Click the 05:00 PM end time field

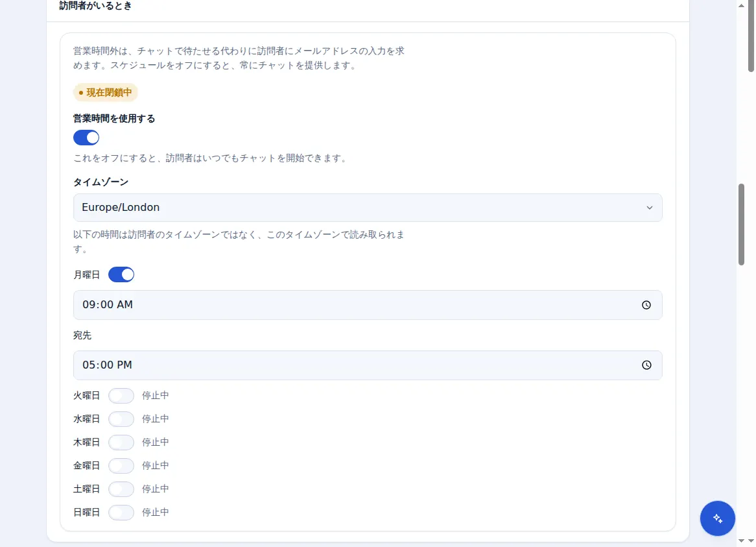(x=368, y=365)
